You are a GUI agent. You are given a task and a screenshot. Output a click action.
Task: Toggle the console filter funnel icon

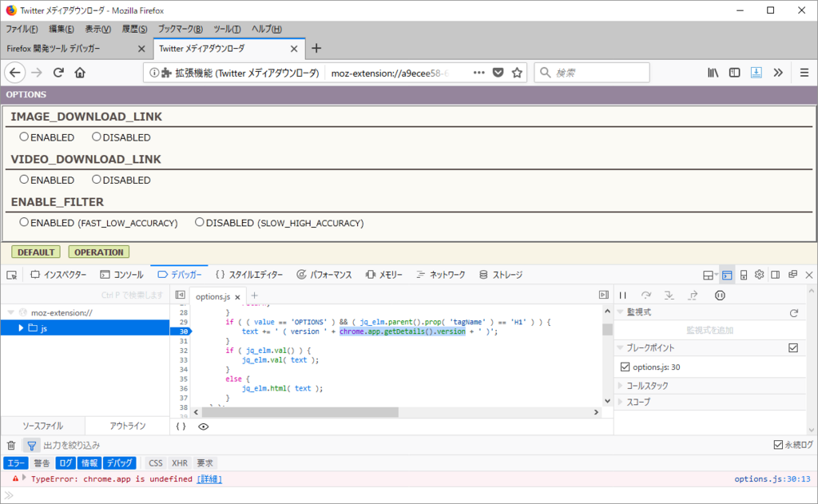(x=31, y=445)
